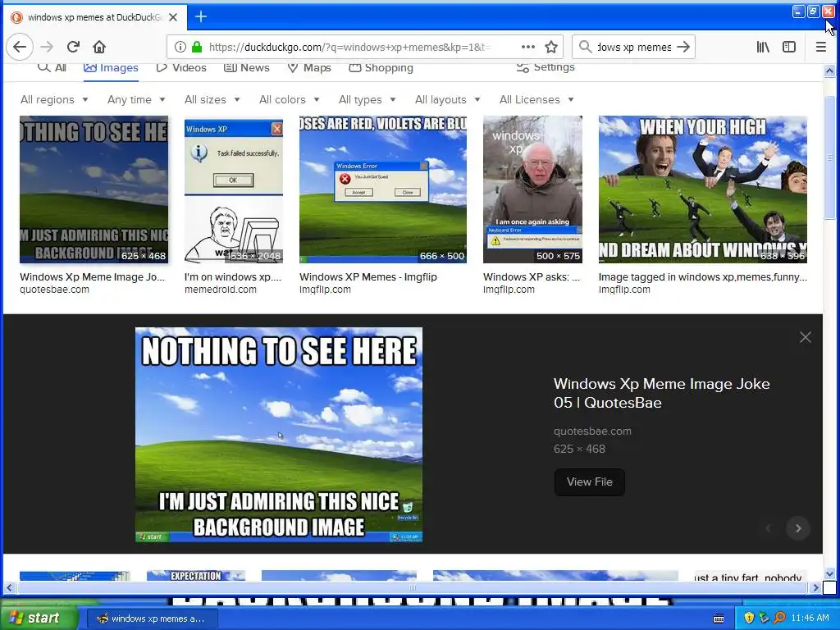Click the vertical scrollbar up arrow
The height and width of the screenshot is (630, 840).
830,71
